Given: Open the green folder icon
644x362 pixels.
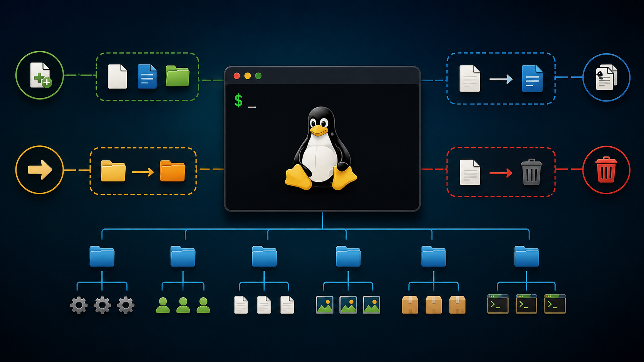Looking at the screenshot, I should 178,76.
